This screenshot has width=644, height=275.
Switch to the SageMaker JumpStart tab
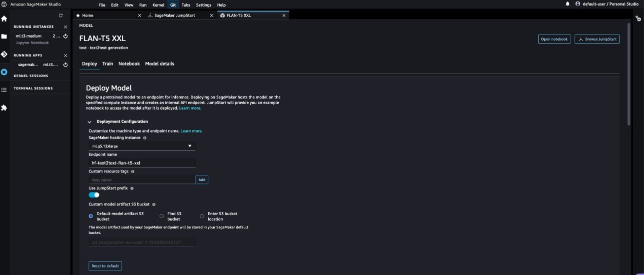click(x=181, y=15)
